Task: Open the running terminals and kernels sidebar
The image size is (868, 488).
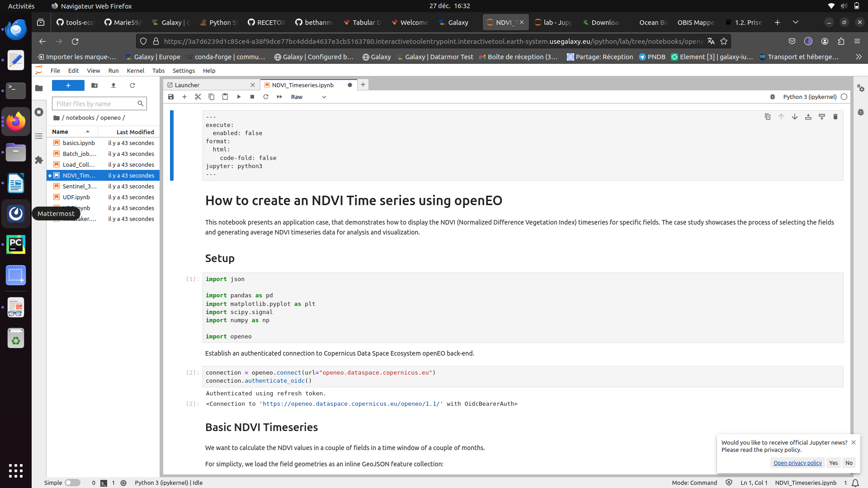Action: [x=39, y=112]
